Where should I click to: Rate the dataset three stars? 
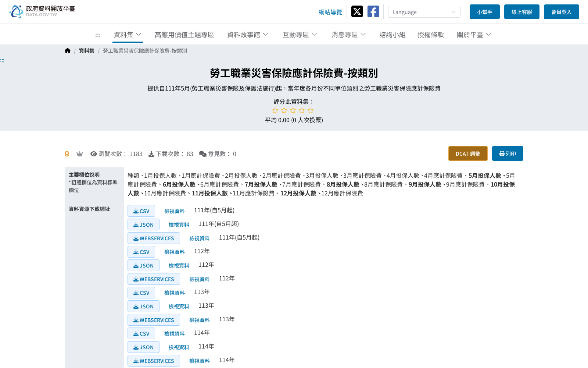pyautogui.click(x=293, y=110)
